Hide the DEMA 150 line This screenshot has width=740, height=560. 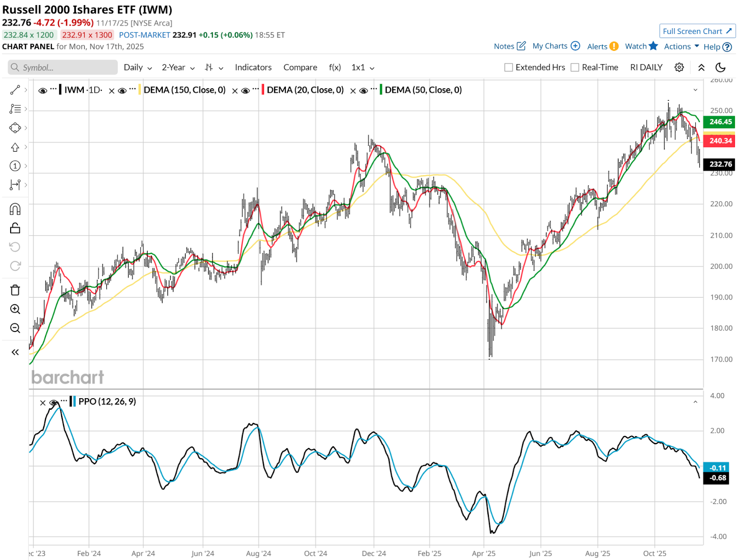click(122, 91)
